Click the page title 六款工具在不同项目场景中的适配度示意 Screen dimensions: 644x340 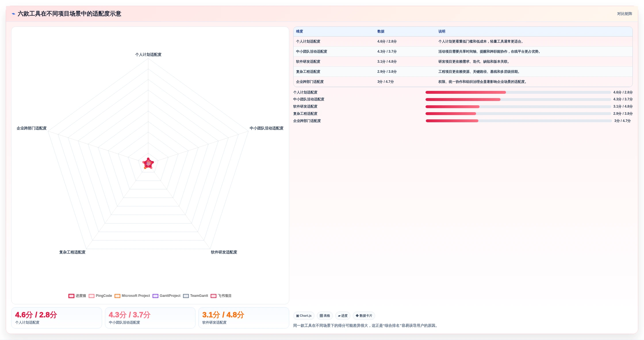click(x=69, y=14)
